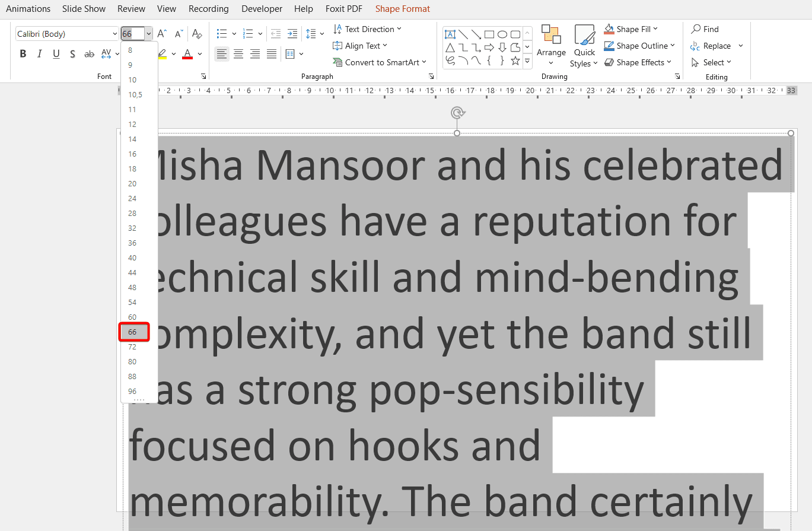
Task: Switch to the Animations tab
Action: 28,9
